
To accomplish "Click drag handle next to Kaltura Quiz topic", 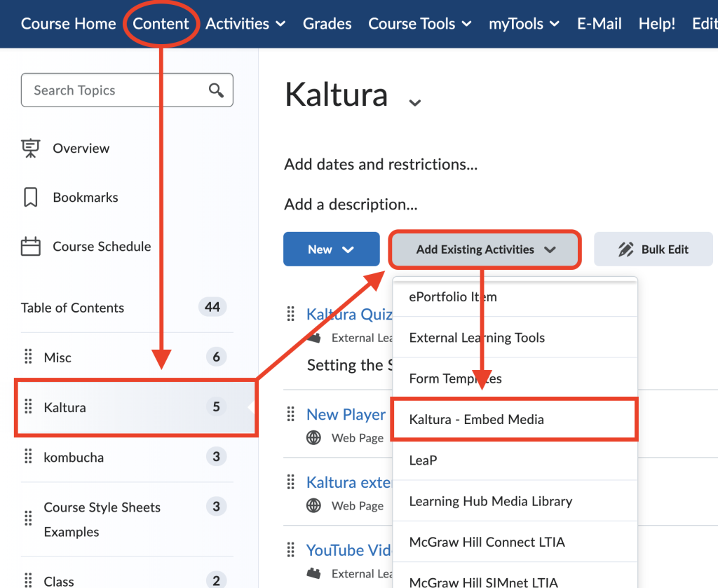I will (291, 314).
